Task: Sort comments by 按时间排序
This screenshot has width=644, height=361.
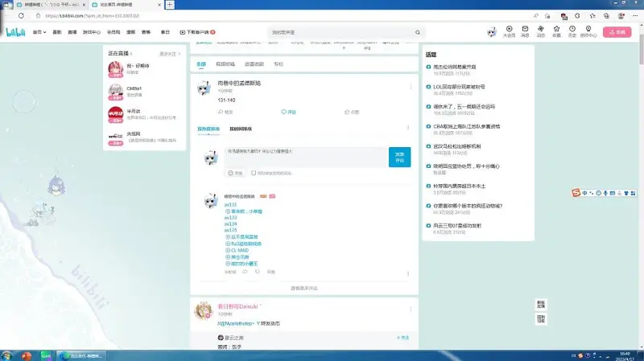Action: pos(241,129)
